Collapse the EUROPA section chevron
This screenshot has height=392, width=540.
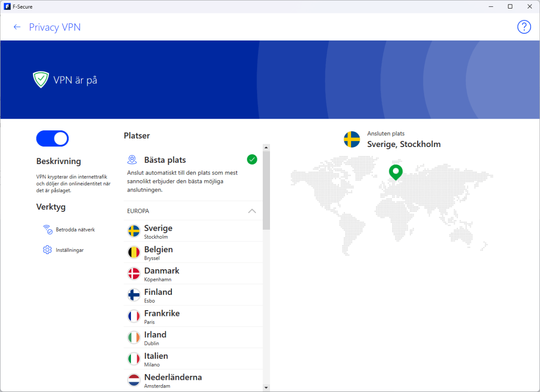(x=252, y=211)
